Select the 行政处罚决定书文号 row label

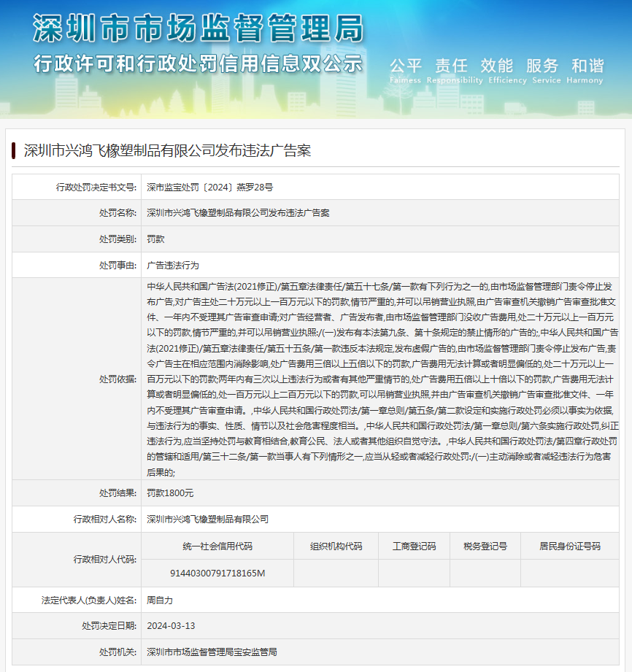click(x=96, y=188)
